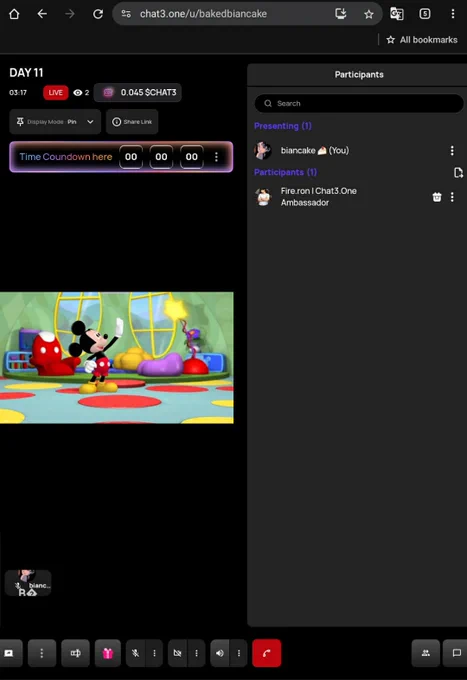This screenshot has height=680, width=467.
Task: Open All bookmarks folder
Action: pyautogui.click(x=422, y=40)
